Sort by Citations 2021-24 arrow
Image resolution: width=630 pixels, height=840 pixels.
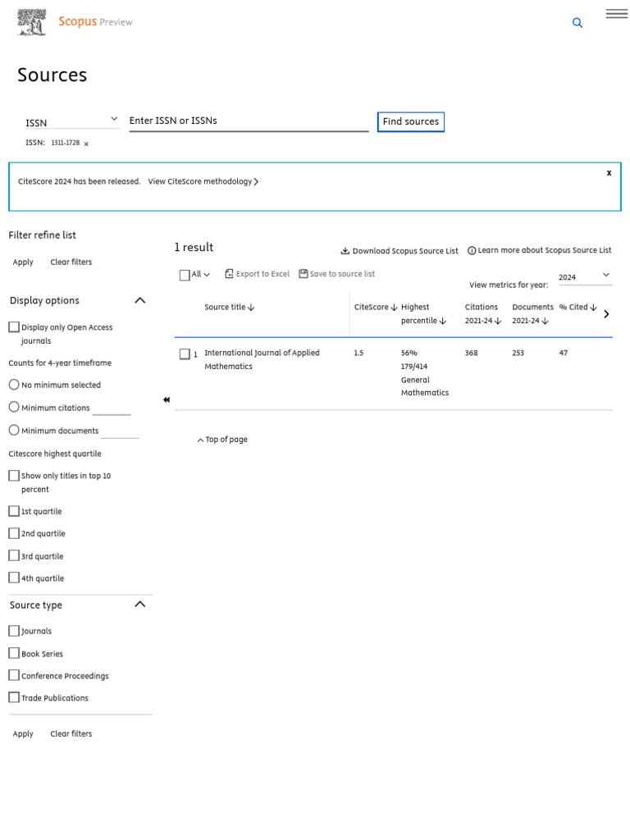pyautogui.click(x=498, y=321)
